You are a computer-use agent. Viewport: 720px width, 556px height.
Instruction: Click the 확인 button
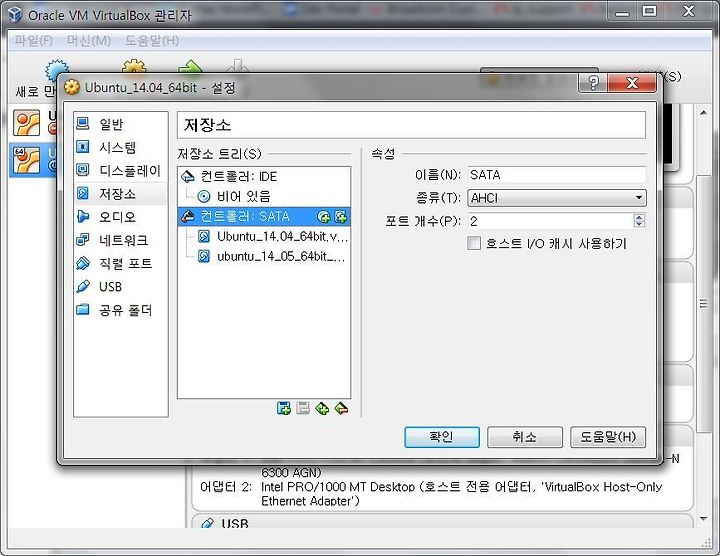pos(442,437)
